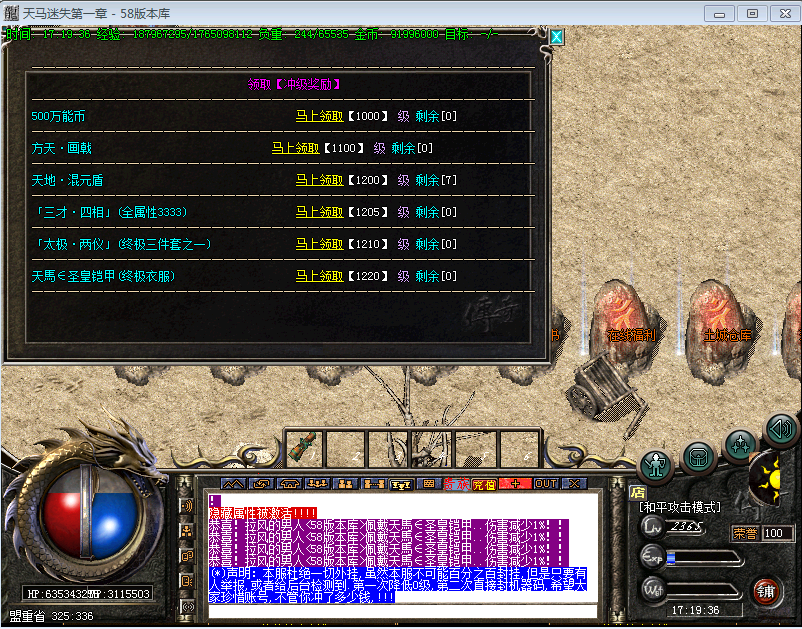802x629 pixels.
Task: Click the grid keyboard toolbar icon
Action: pyautogui.click(x=429, y=483)
